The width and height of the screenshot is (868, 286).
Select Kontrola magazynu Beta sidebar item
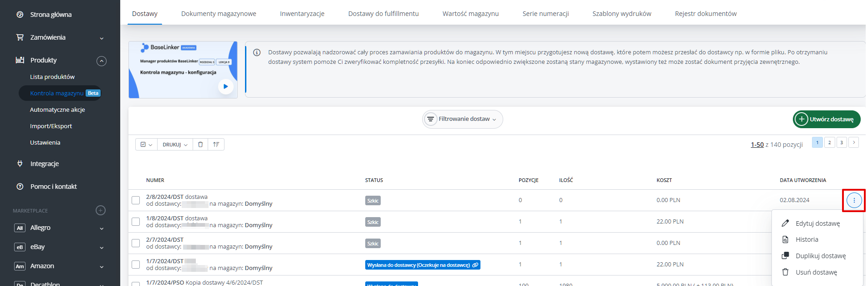click(x=60, y=93)
